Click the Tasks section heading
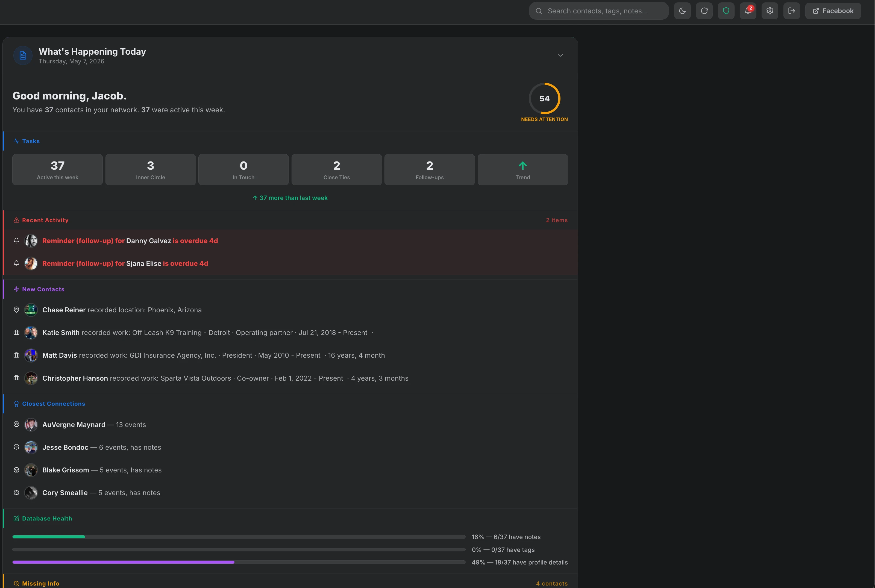The image size is (875, 588). click(x=31, y=141)
